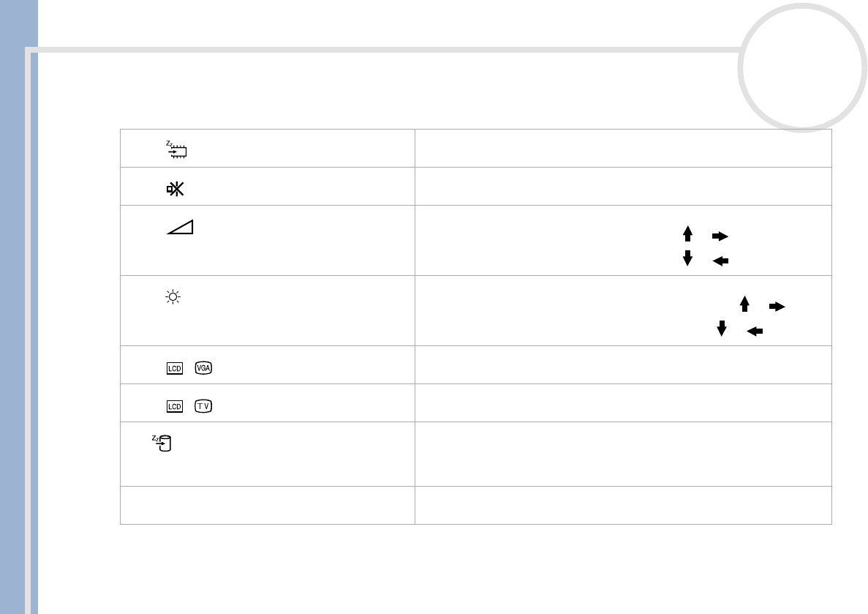Click the down arrow in brightness row
This screenshot has height=614, width=868.
pyautogui.click(x=722, y=329)
